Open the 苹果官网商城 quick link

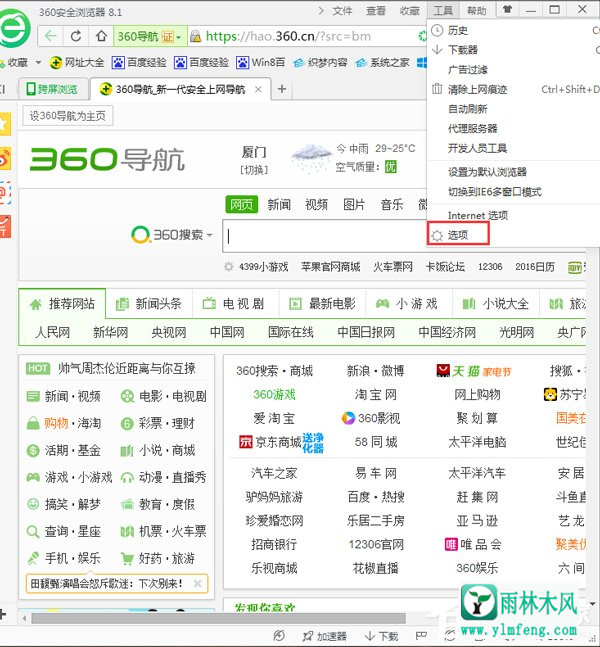(331, 267)
